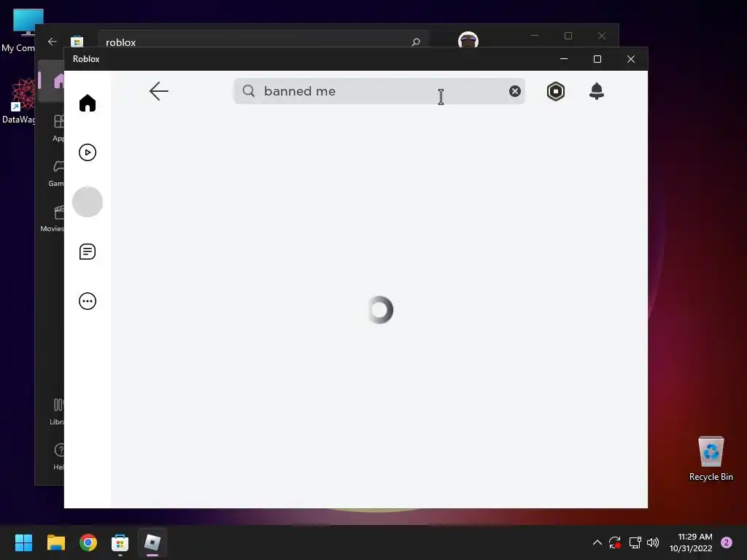Open Help in Microsoft Store sidebar
The width and height of the screenshot is (747, 560).
(x=58, y=456)
